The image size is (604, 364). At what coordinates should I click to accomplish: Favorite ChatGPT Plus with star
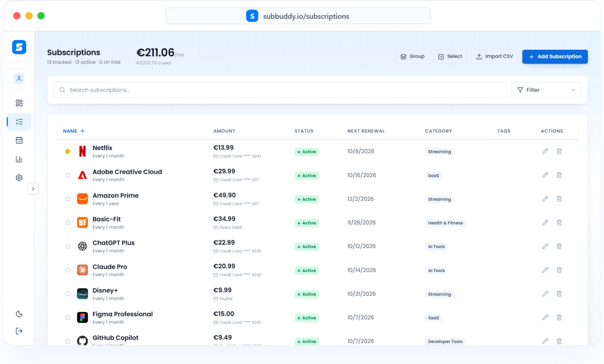[68, 246]
